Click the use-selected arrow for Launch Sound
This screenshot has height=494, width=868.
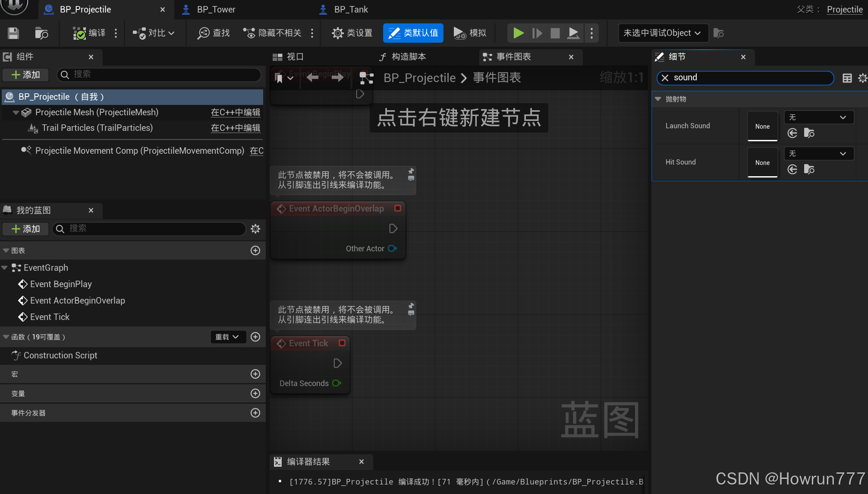click(792, 133)
